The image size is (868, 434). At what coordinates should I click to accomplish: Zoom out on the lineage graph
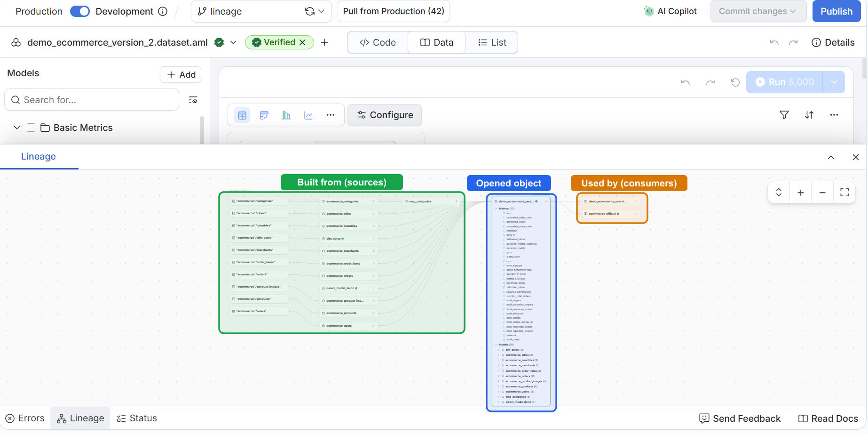click(822, 193)
